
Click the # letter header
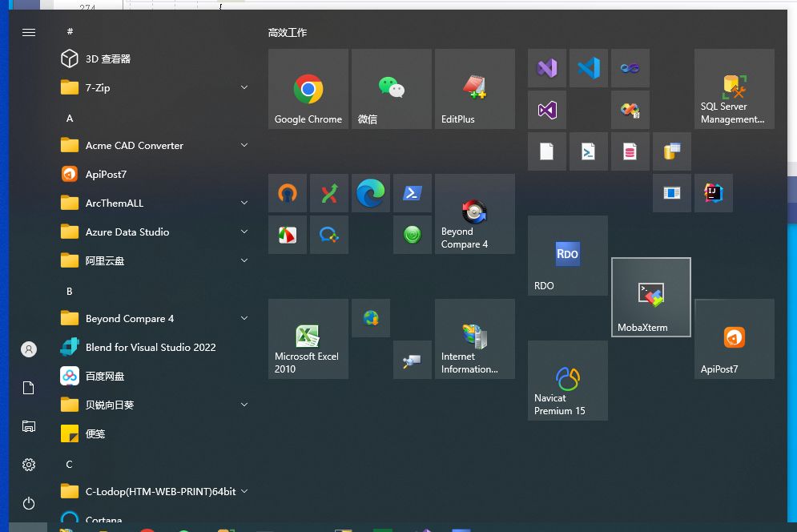(70, 31)
